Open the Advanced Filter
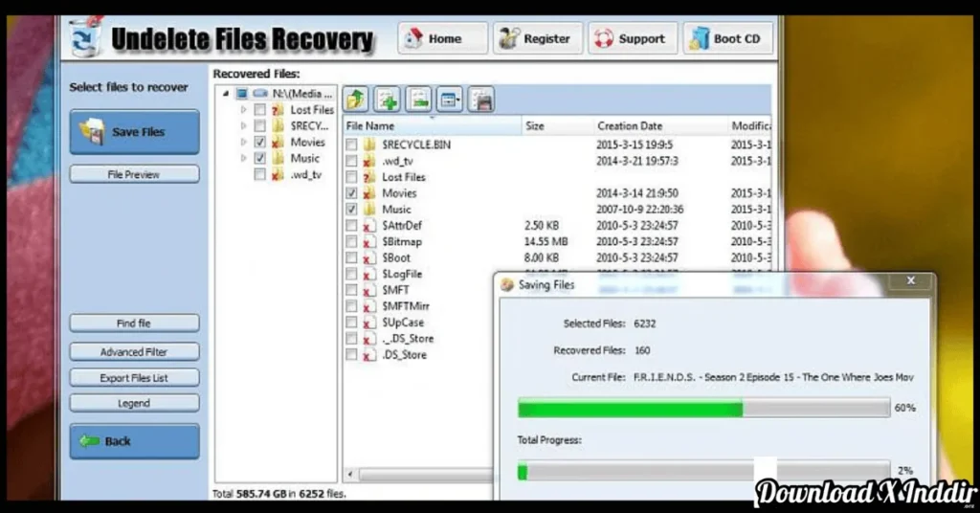Viewport: 980px width, 513px height. (134, 352)
